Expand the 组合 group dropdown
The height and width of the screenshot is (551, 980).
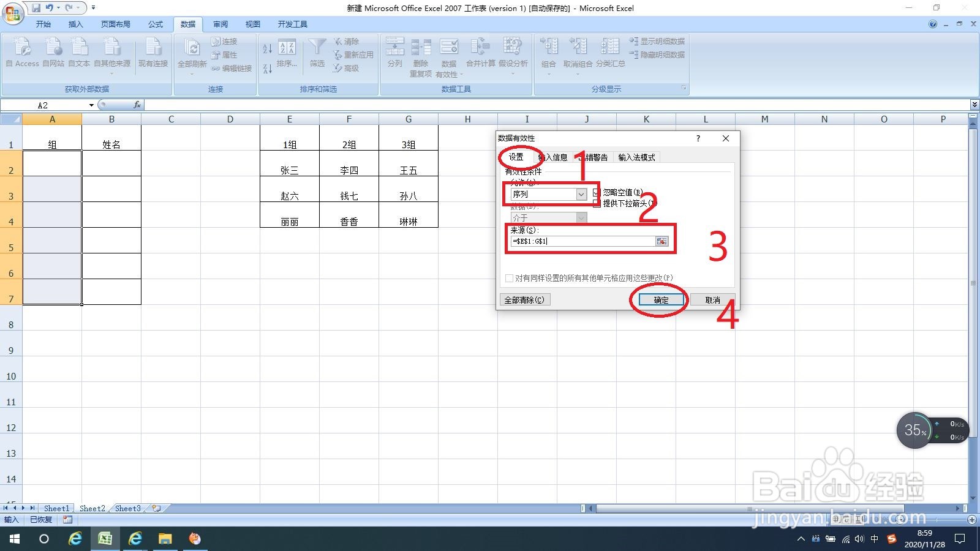[x=548, y=73]
